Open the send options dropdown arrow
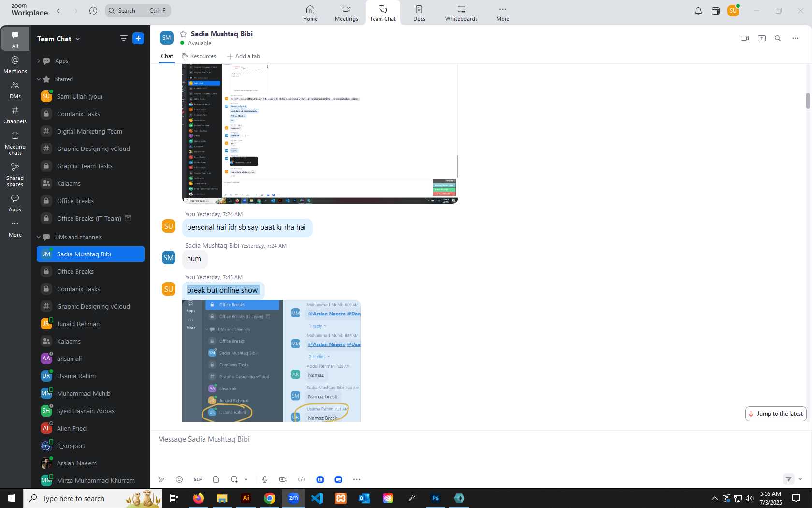812x508 pixels. 800,479
